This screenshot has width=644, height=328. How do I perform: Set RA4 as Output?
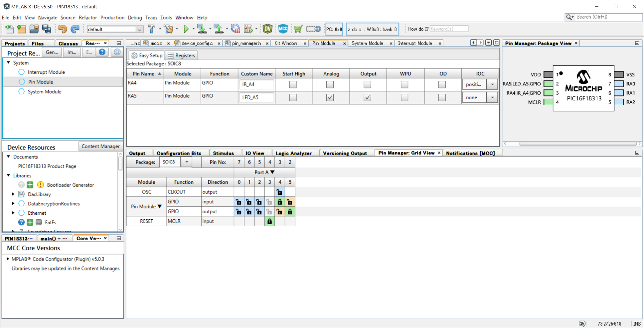367,84
